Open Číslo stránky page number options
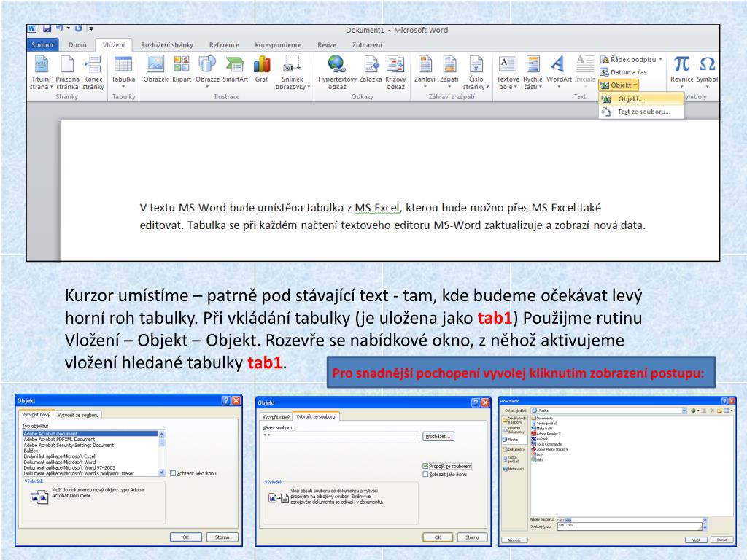The width and height of the screenshot is (747, 560). point(476,72)
